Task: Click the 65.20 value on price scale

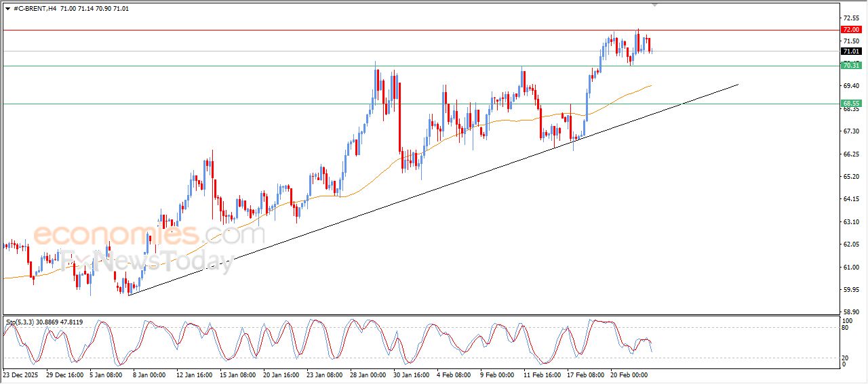Action: pyautogui.click(x=850, y=177)
